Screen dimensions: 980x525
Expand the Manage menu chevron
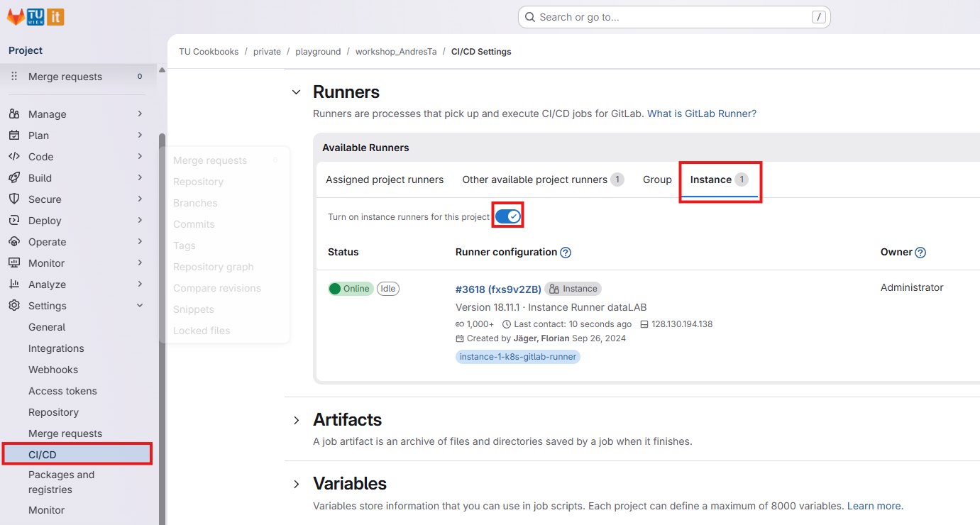[140, 114]
